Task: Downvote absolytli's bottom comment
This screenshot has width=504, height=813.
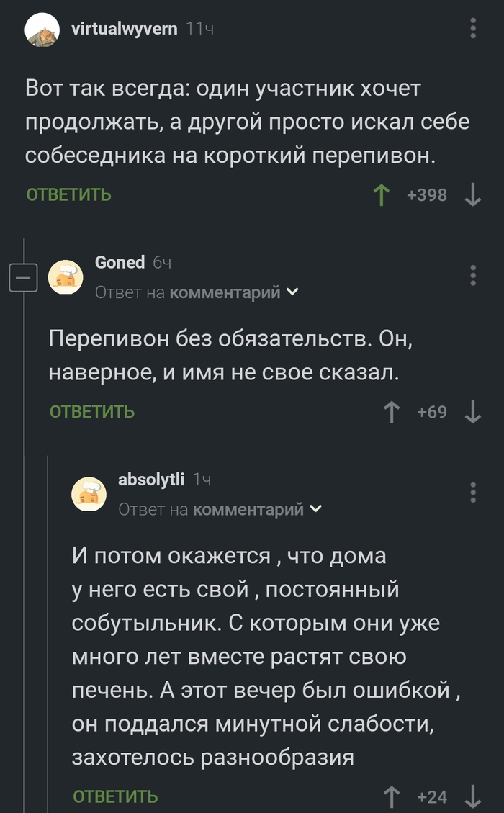Action: pyautogui.click(x=474, y=796)
